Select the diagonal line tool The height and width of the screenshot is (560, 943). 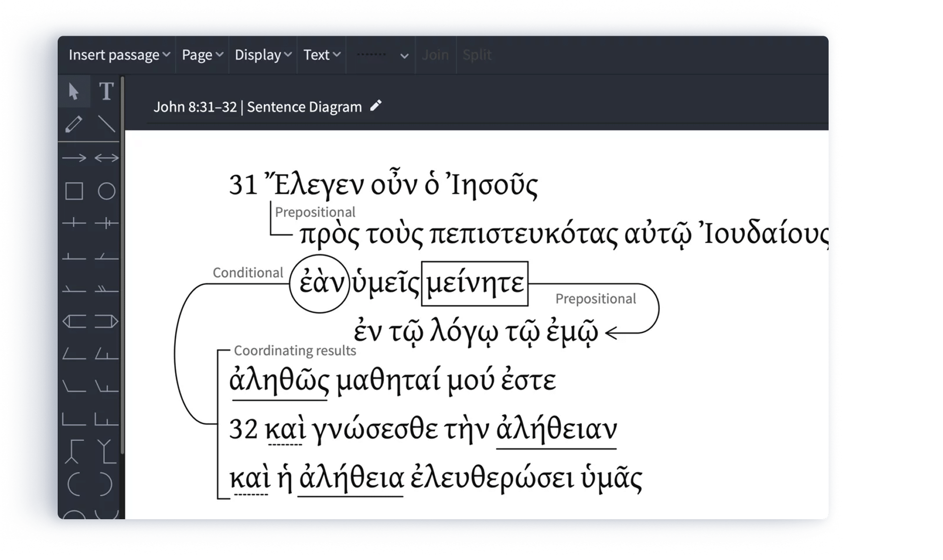pyautogui.click(x=106, y=124)
